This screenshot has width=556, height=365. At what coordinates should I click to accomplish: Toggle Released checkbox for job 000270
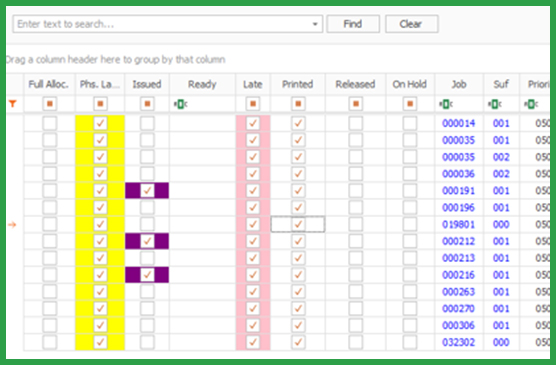pyautogui.click(x=356, y=309)
